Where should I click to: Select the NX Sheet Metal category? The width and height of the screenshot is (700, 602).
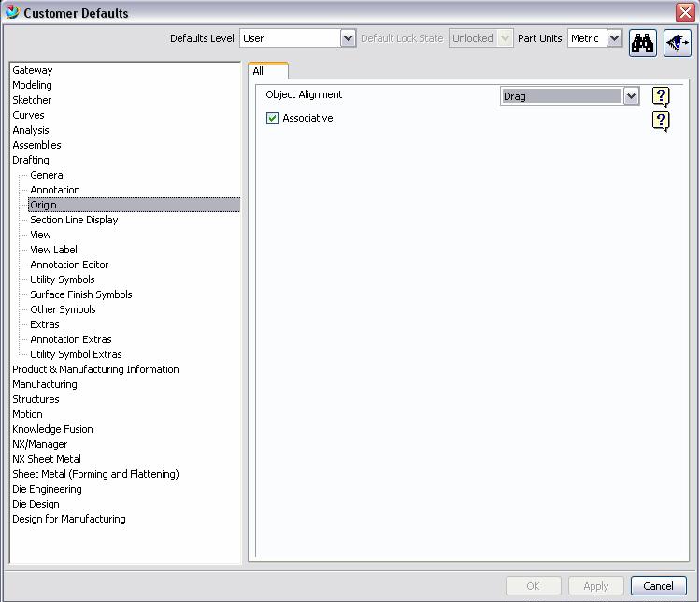coord(47,459)
